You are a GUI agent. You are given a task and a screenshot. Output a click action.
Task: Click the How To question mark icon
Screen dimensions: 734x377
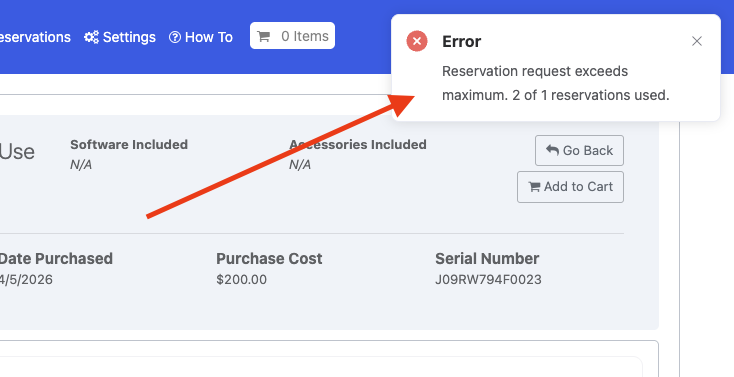175,37
